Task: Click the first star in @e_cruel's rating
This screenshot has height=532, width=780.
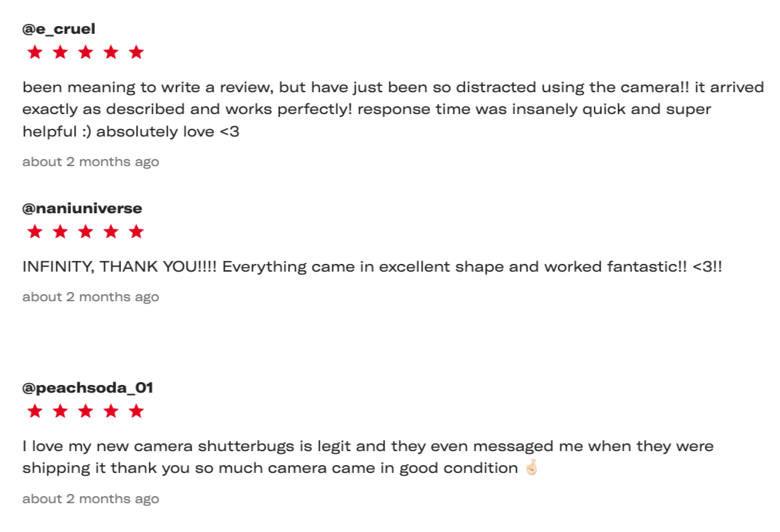Action: (34, 52)
